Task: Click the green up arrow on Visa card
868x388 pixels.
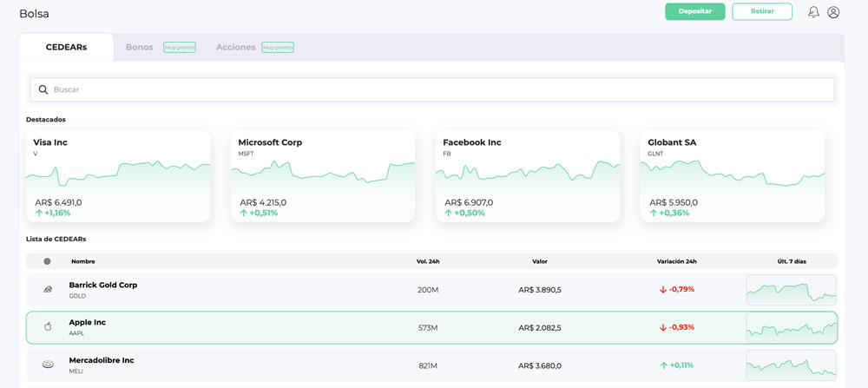Action: coord(39,213)
